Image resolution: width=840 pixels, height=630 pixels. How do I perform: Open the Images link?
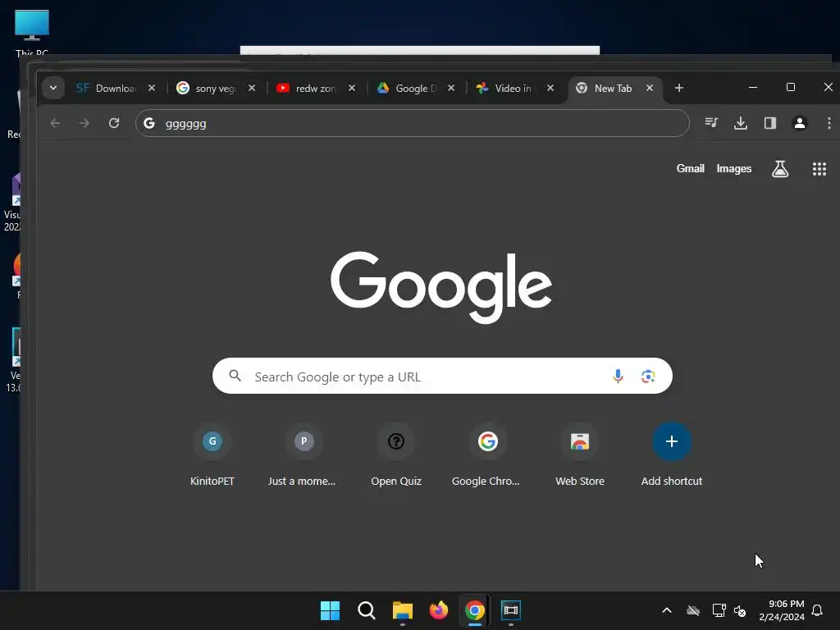pos(734,169)
